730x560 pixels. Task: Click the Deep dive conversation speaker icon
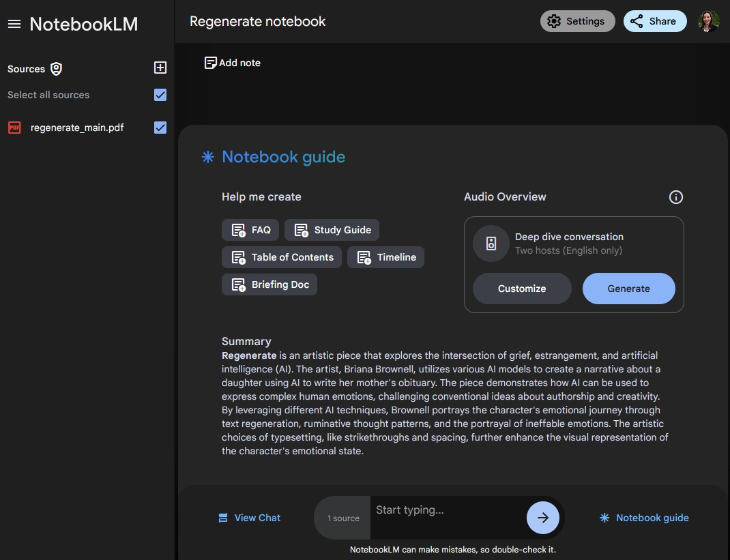point(491,244)
